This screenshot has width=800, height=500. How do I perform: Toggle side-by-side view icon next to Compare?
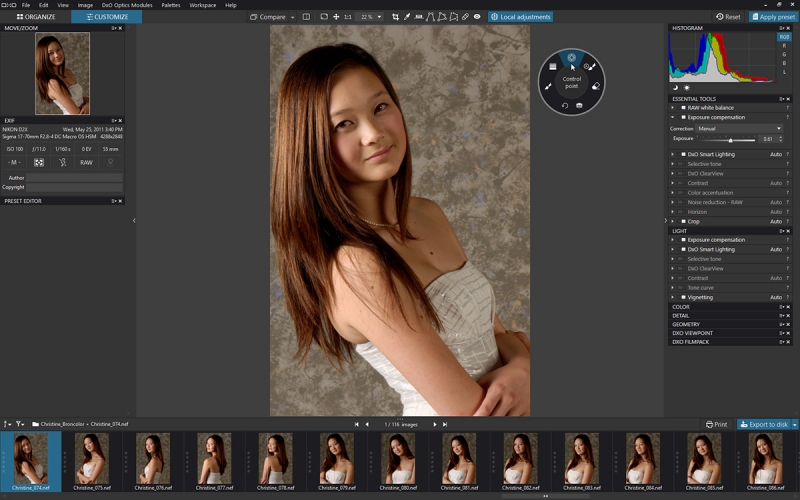306,17
